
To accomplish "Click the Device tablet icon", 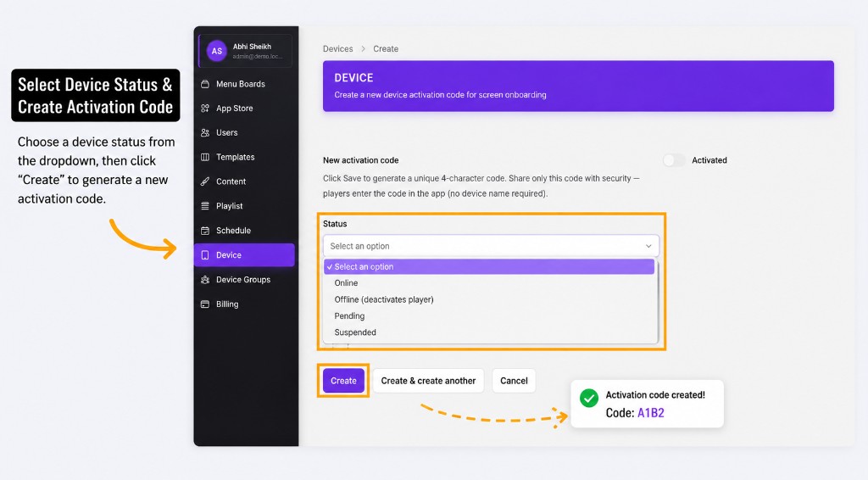I will (205, 255).
